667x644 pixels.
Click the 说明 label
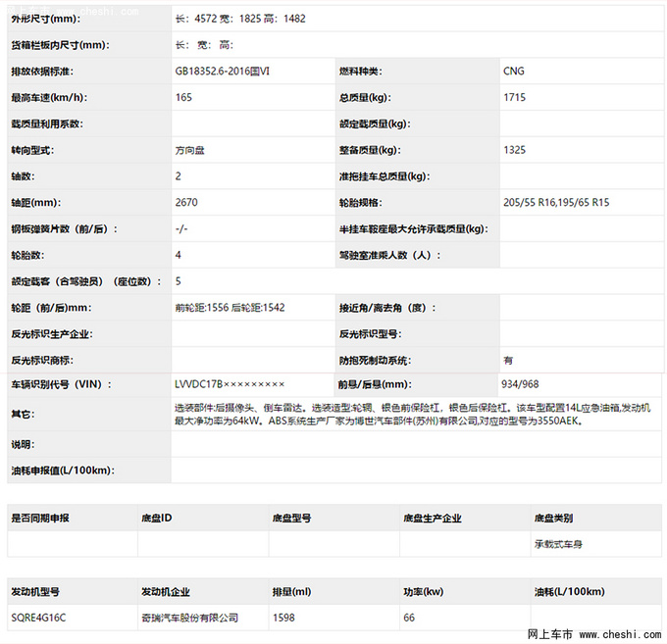pyautogui.click(x=23, y=445)
